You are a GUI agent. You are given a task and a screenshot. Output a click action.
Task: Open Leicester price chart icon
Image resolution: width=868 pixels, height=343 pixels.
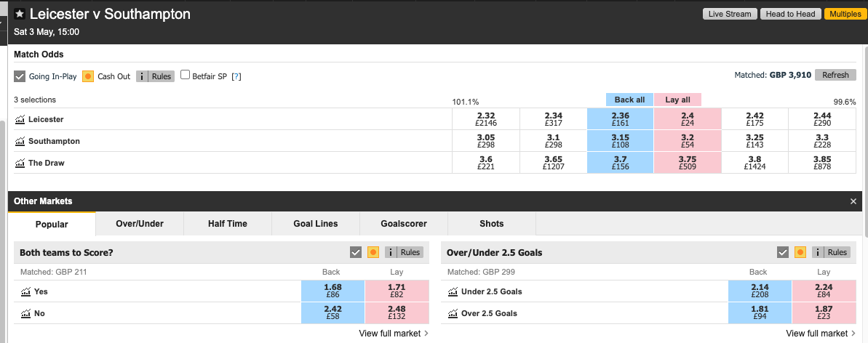tap(20, 119)
